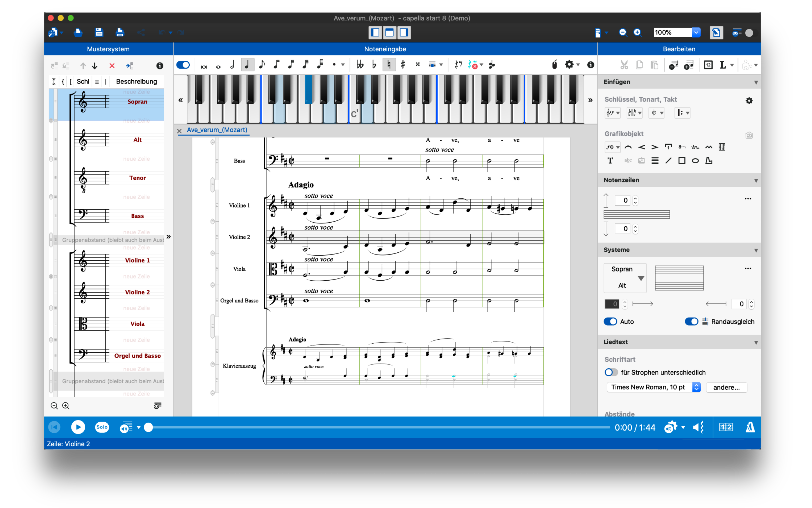Increase top staff distance stepper
812x508 pixels.
tap(635, 198)
